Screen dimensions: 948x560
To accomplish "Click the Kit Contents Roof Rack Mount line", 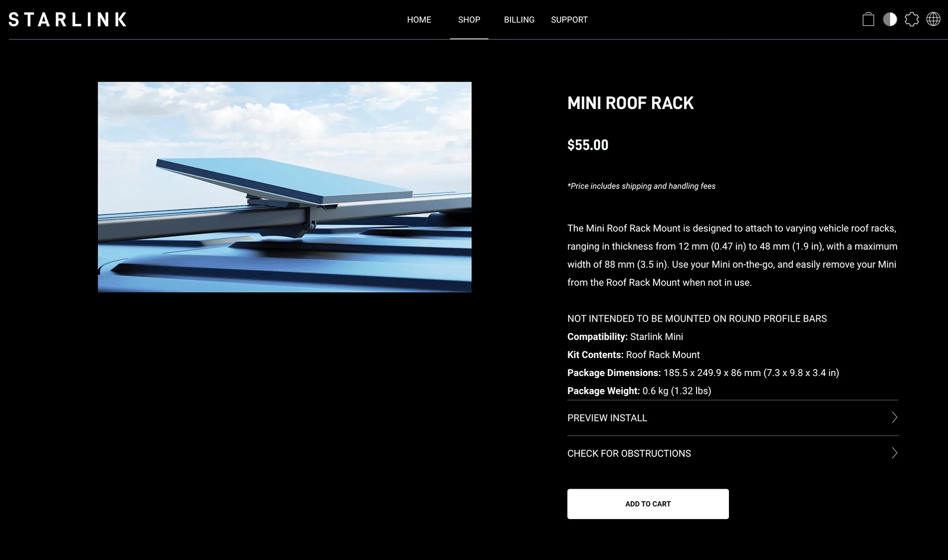I will point(634,355).
